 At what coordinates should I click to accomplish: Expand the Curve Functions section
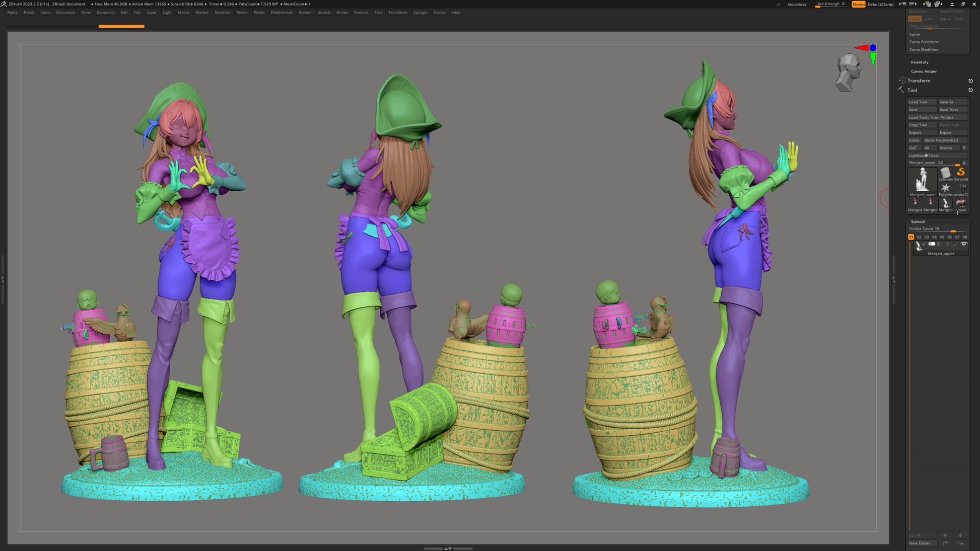click(924, 42)
